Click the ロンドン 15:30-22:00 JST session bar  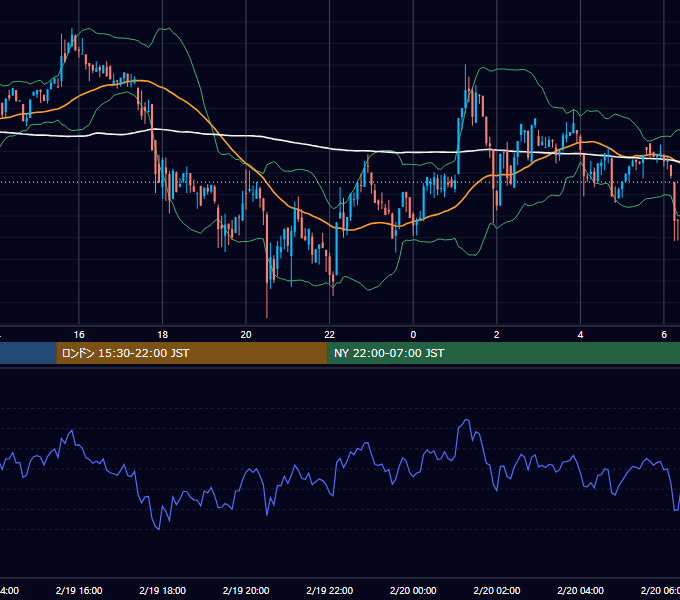click(x=192, y=353)
